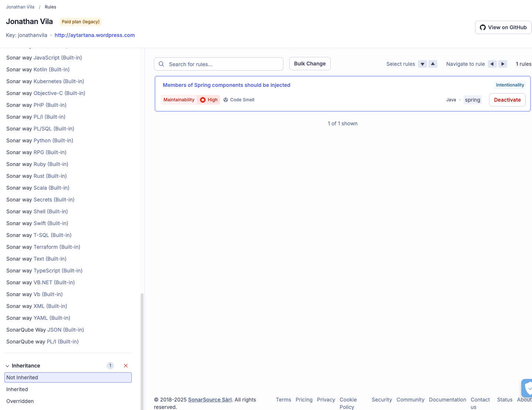The height and width of the screenshot is (410, 532).
Task: Click the search magnifier icon
Action: pos(162,64)
